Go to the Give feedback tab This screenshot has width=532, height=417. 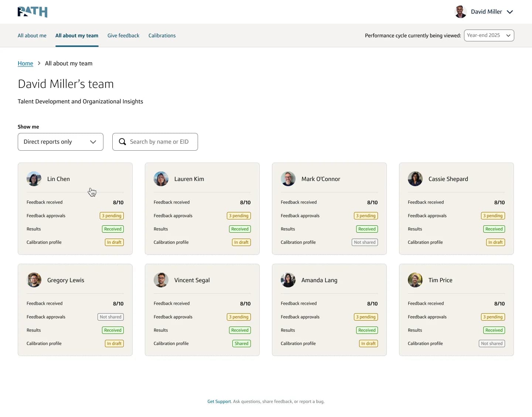tap(123, 35)
